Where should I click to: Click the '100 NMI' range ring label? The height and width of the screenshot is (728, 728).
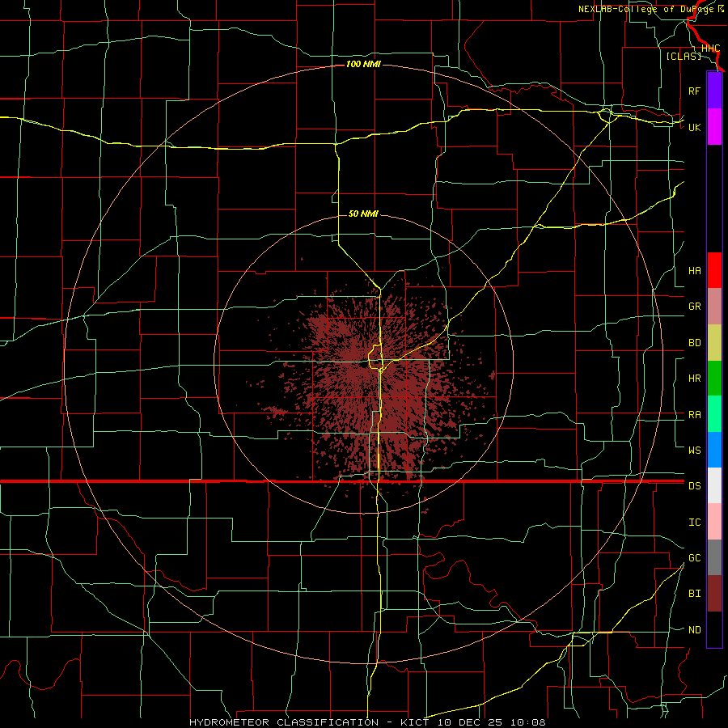click(x=363, y=64)
